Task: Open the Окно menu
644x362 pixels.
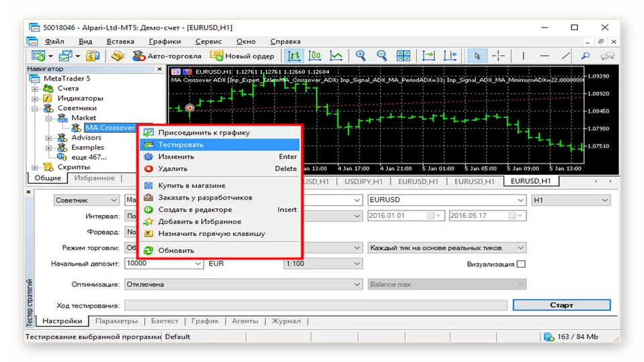Action: click(x=246, y=42)
